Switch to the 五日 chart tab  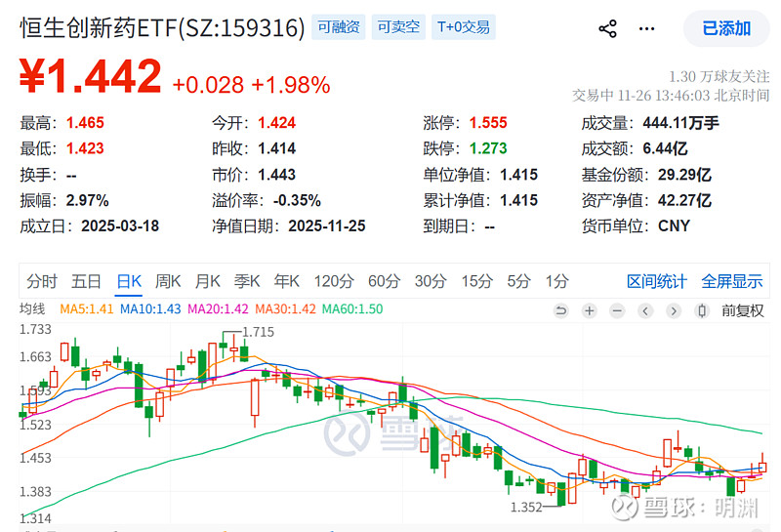pyautogui.click(x=86, y=281)
